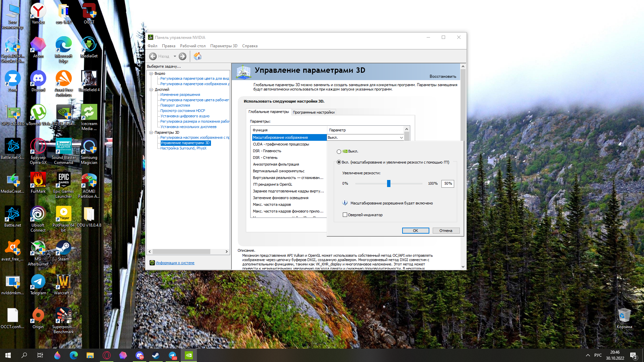Open the 'Параметры 3D' menu

[x=223, y=46]
